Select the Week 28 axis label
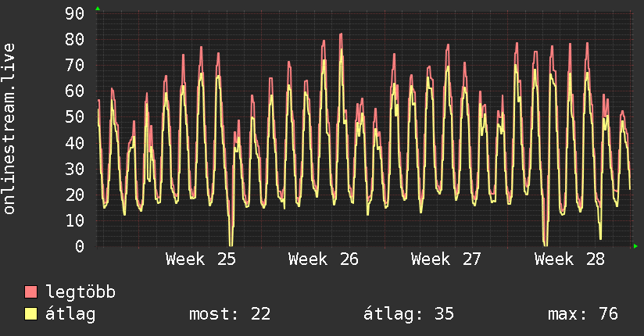The height and width of the screenshot is (336, 644). point(570,259)
